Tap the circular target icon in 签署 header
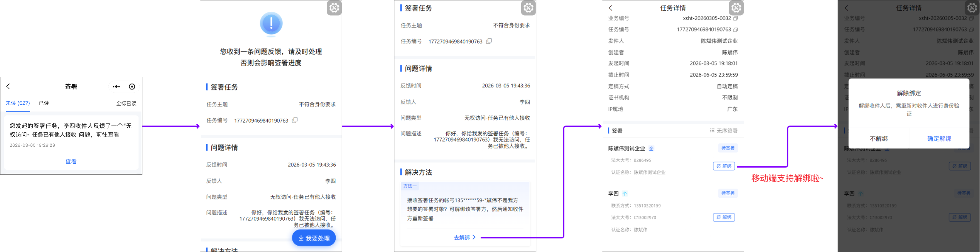The width and height of the screenshot is (980, 252). point(132,87)
